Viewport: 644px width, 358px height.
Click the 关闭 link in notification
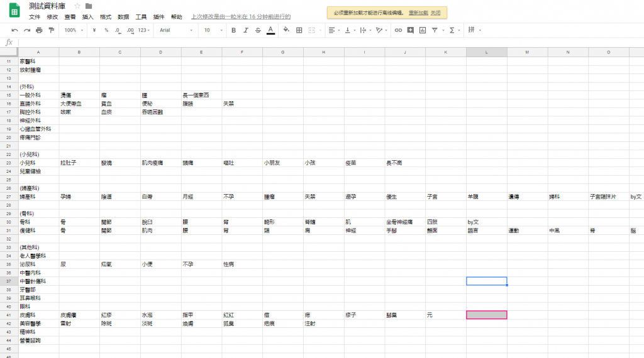click(x=435, y=13)
